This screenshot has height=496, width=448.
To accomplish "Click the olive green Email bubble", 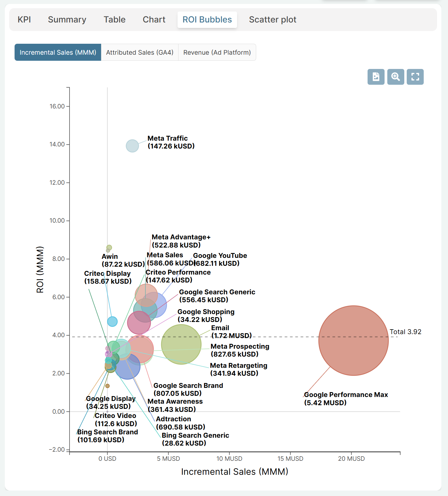I will pos(181,344).
